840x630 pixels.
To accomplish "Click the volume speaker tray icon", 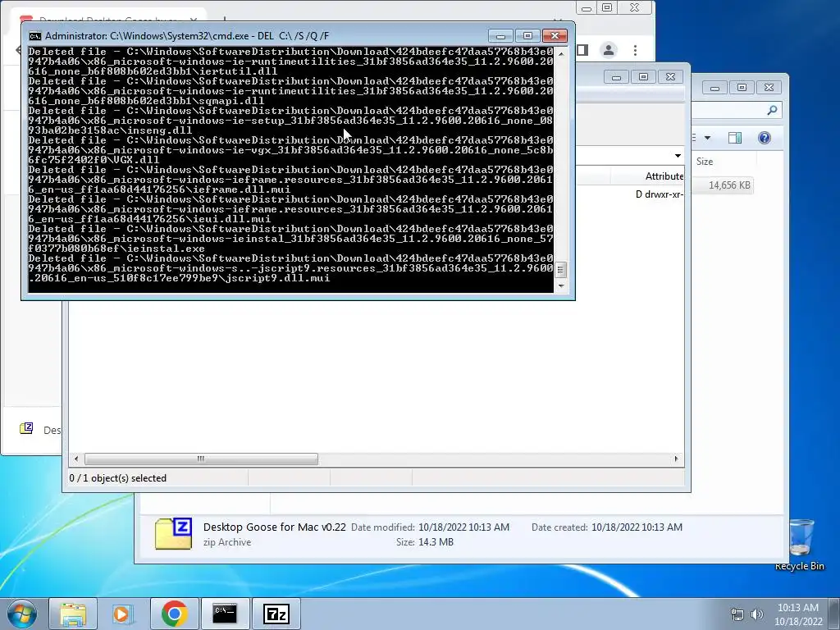I will [756, 614].
